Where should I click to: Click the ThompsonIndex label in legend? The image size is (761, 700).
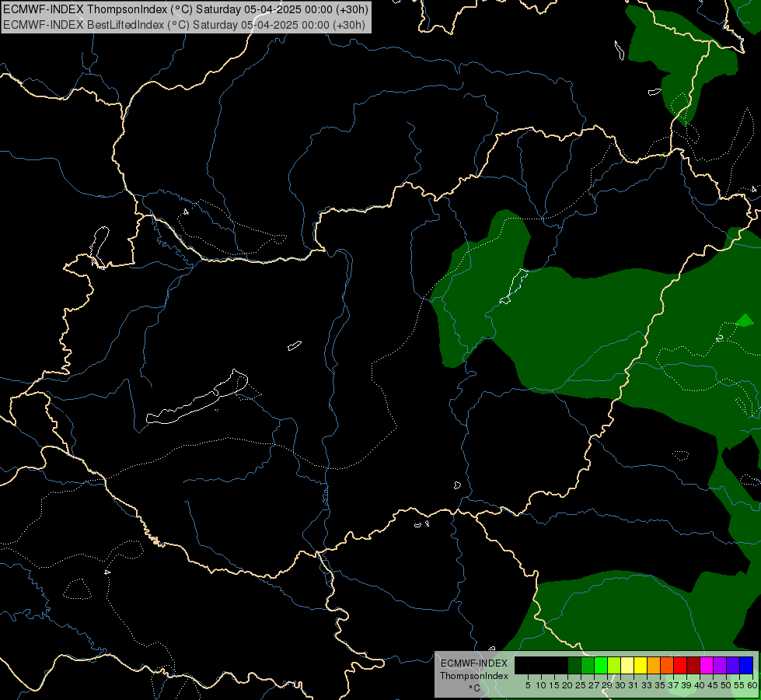tap(474, 676)
